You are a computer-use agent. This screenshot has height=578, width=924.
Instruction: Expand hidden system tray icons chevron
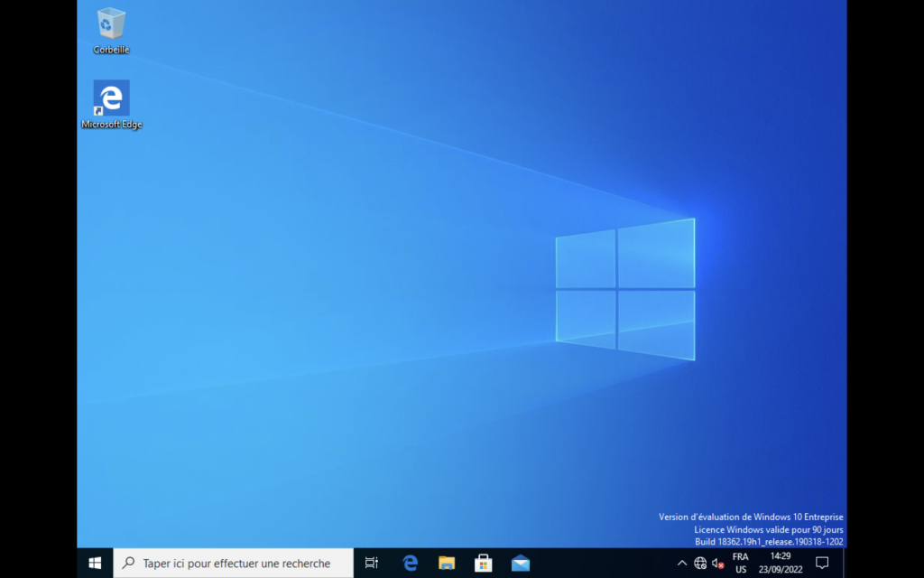tap(682, 563)
